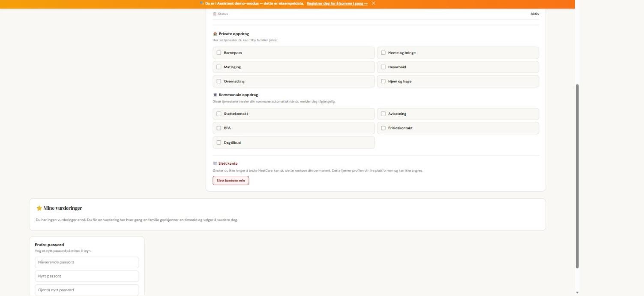Click the star icon beside Mine vurderinger
This screenshot has height=296, width=644.
pyautogui.click(x=39, y=208)
